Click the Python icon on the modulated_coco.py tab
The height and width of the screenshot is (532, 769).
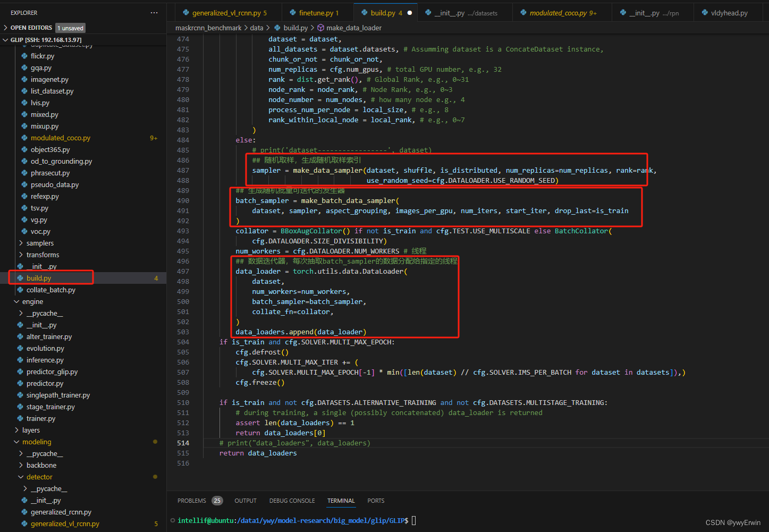523,13
